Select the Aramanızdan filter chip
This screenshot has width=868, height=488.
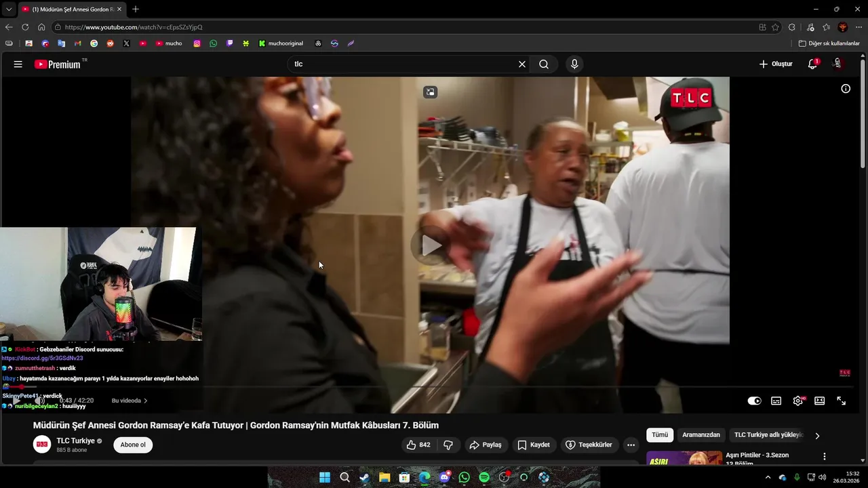coord(701,435)
